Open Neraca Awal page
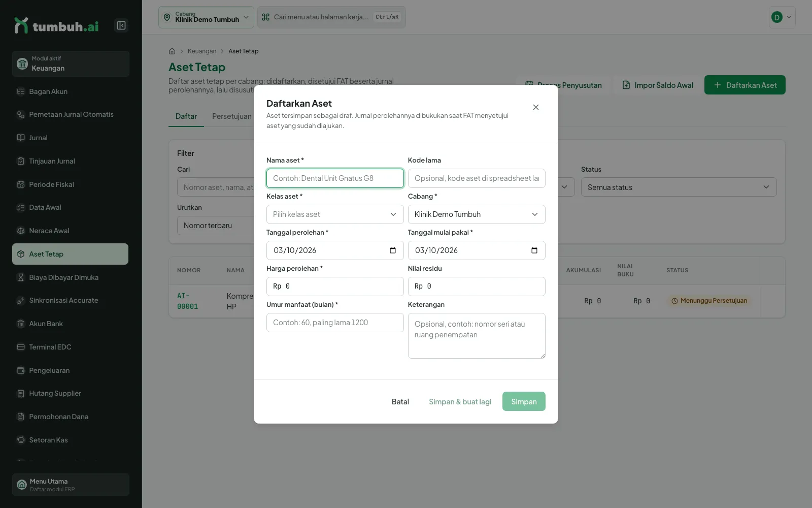Viewport: 812px width, 508px height. pyautogui.click(x=71, y=231)
